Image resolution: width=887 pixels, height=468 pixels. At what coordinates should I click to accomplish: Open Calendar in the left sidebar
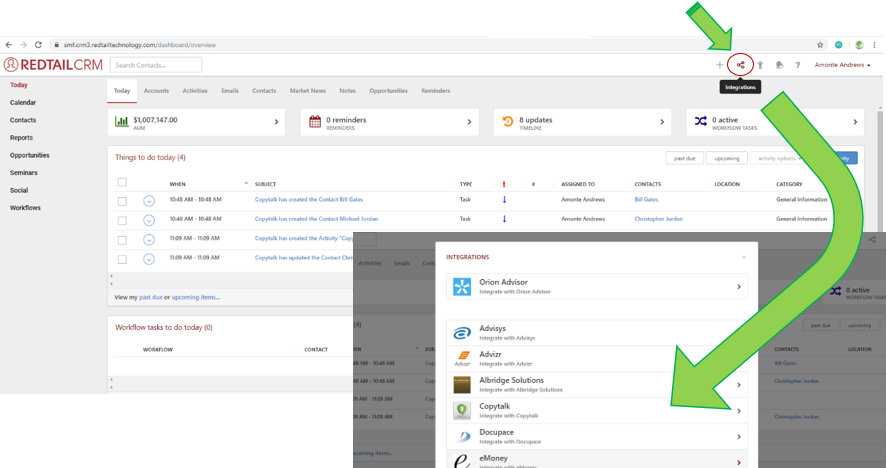23,102
